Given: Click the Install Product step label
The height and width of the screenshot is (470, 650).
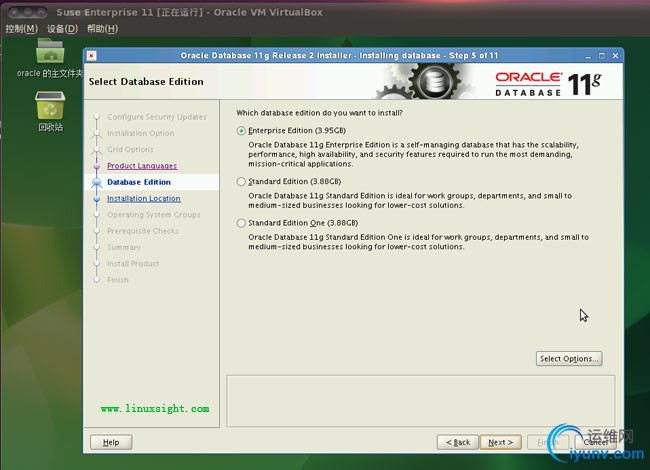Looking at the screenshot, I should point(133,264).
